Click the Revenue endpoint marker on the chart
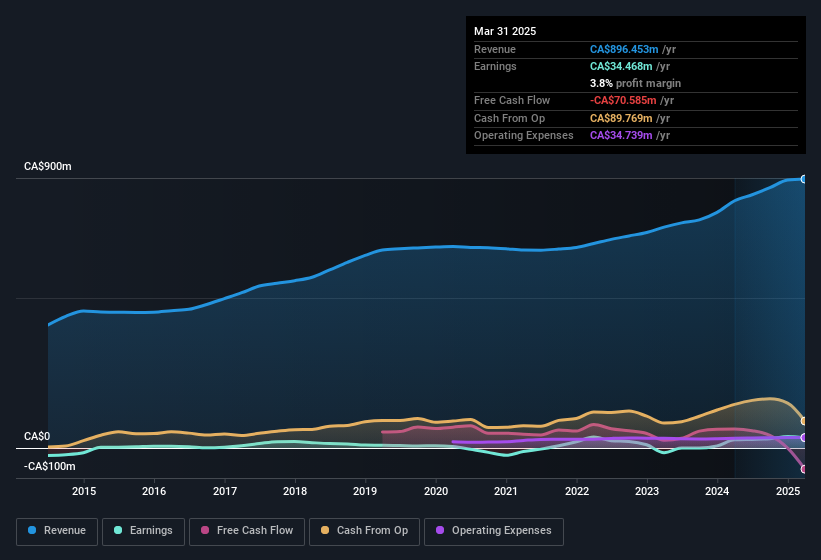 click(x=804, y=179)
